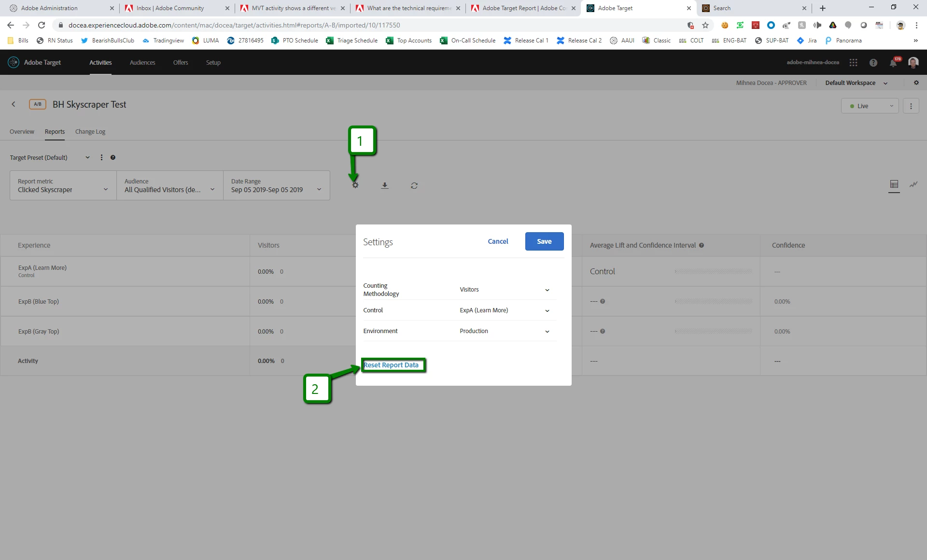Open the Date Range dropdown
Screen dimensions: 927x560
276,185
